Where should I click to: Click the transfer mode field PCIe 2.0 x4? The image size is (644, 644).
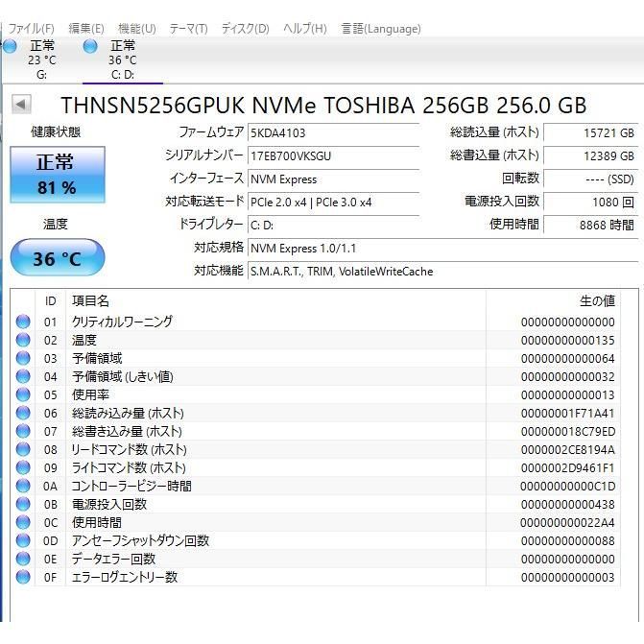tap(333, 202)
